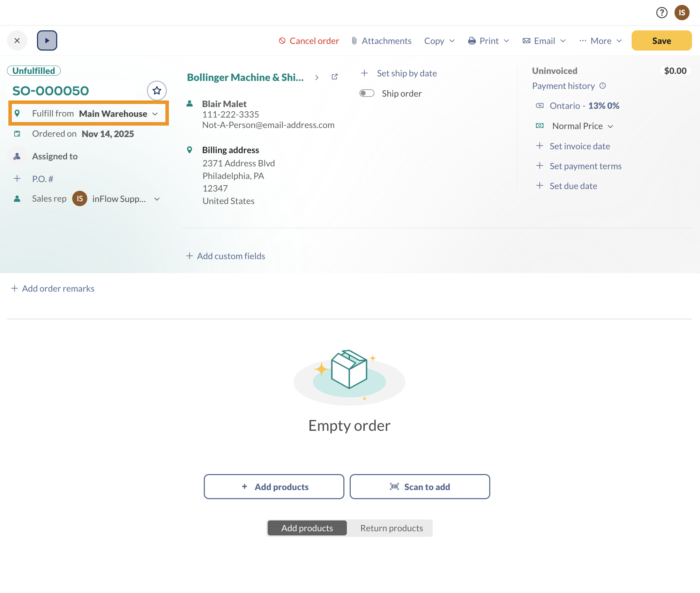Click the Attachments paperclip button
This screenshot has height=593, width=700.
pyautogui.click(x=381, y=41)
